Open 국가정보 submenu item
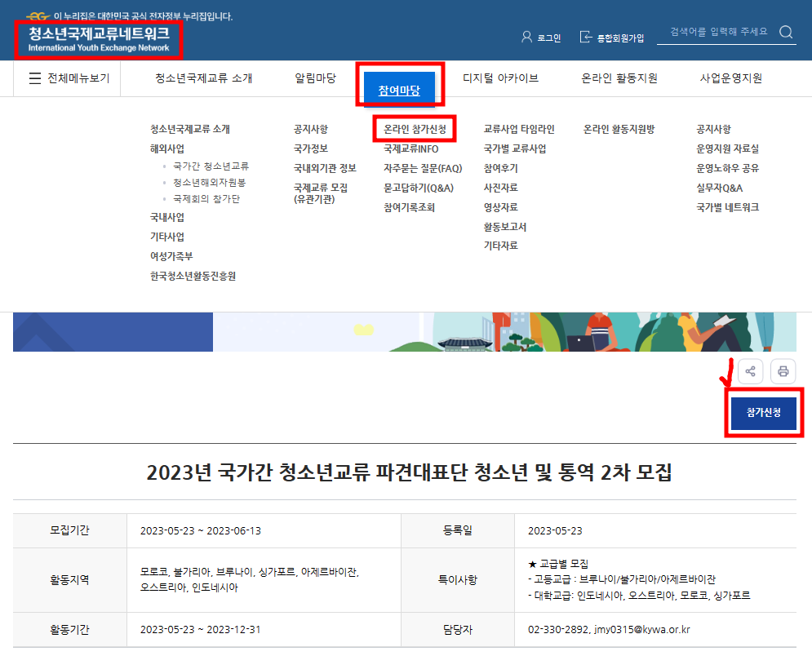Image resolution: width=812 pixels, height=656 pixels. tap(311, 148)
